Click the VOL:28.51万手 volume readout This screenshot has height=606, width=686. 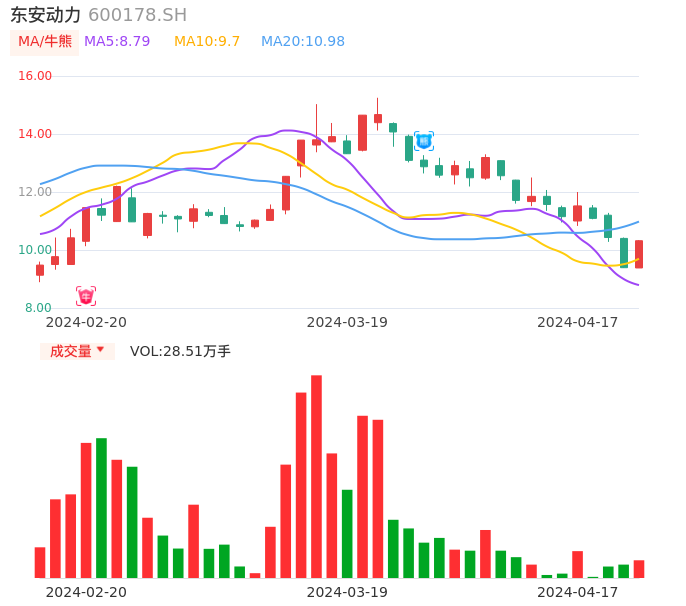pos(180,351)
